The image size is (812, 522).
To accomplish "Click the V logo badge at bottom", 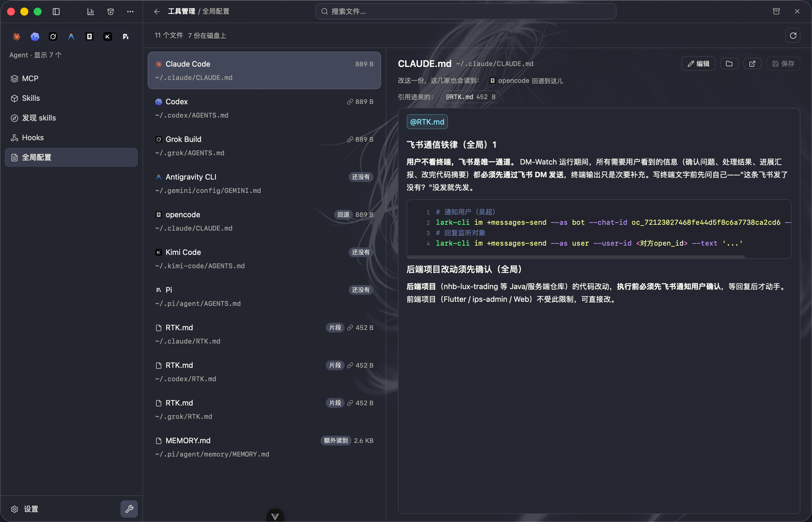I will click(x=275, y=516).
